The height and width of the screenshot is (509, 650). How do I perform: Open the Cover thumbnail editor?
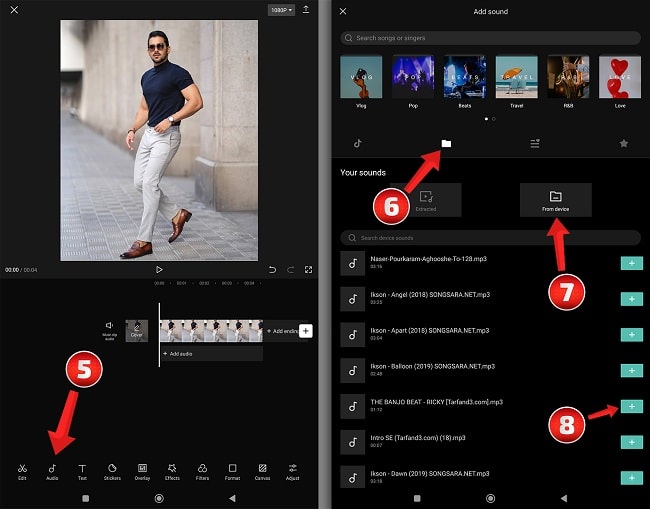pyautogui.click(x=137, y=331)
